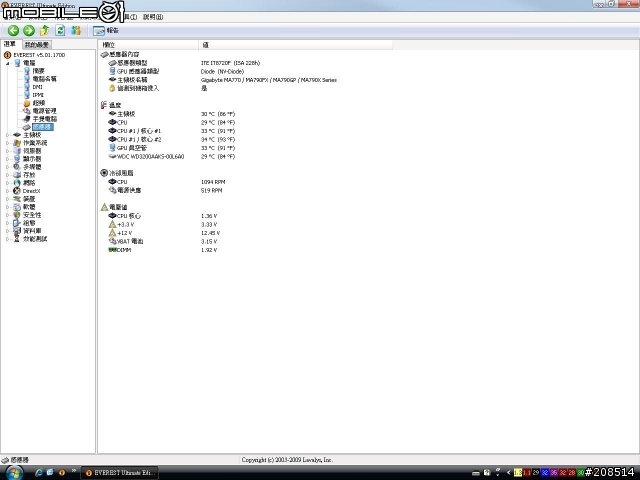Click the 電壓值 voltage warning-triangle icon
The image size is (640, 480).
(104, 207)
